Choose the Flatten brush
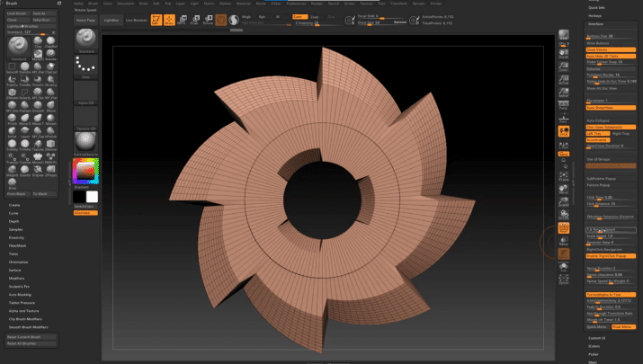 coord(25,107)
